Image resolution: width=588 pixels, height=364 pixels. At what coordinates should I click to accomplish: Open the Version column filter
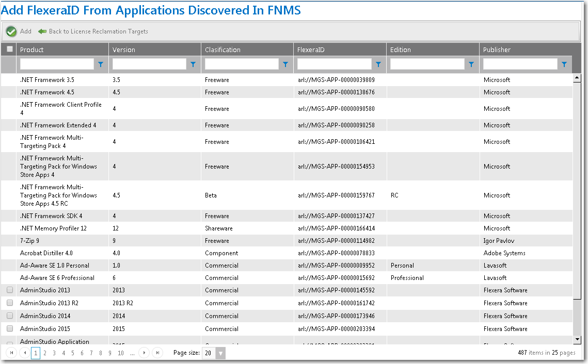(x=193, y=64)
